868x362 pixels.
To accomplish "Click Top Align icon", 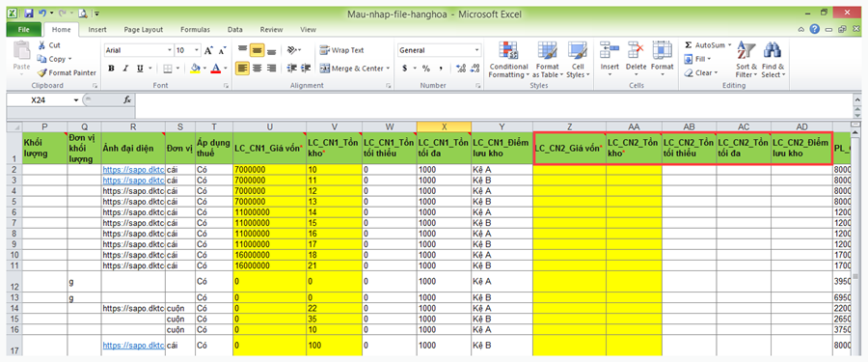I will 242,50.
